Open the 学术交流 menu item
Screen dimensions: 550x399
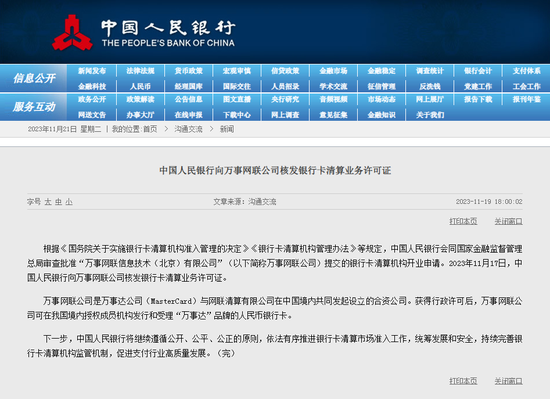pos(333,86)
